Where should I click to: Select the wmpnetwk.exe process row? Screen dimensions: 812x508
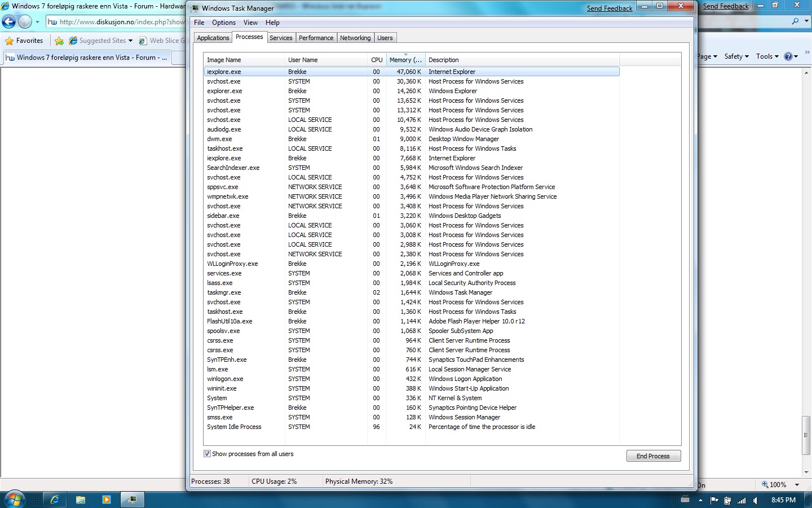pos(412,196)
